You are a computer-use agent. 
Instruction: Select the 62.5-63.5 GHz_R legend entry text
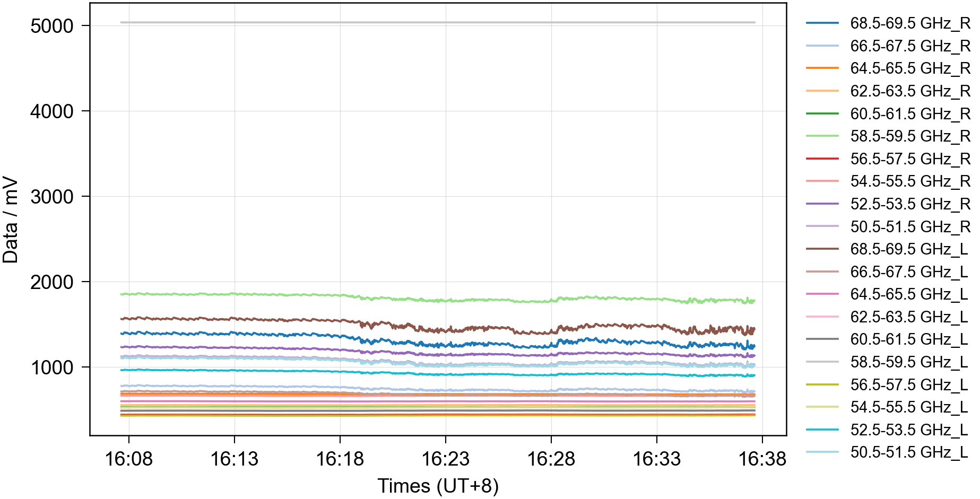909,91
